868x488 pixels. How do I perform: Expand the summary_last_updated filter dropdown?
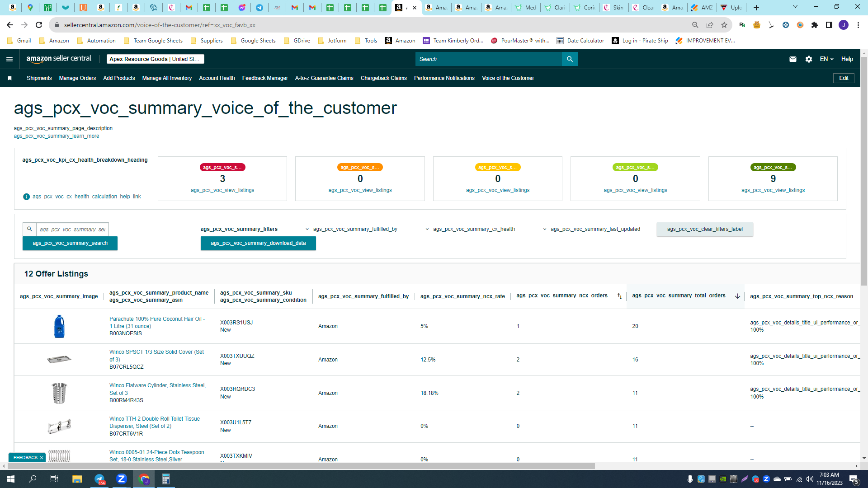pyautogui.click(x=591, y=229)
